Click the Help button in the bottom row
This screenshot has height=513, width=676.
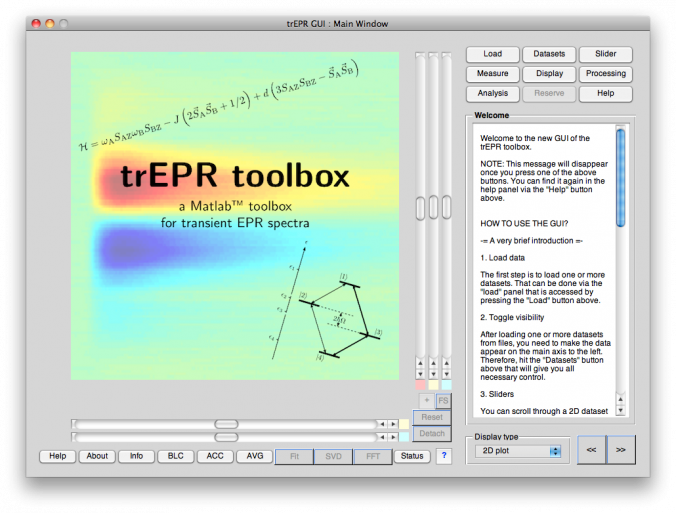click(57, 456)
